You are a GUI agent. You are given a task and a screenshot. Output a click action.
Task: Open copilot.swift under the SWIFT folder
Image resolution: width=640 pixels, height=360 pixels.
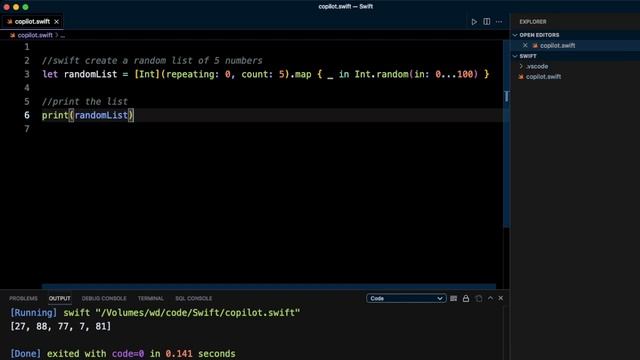[543, 77]
